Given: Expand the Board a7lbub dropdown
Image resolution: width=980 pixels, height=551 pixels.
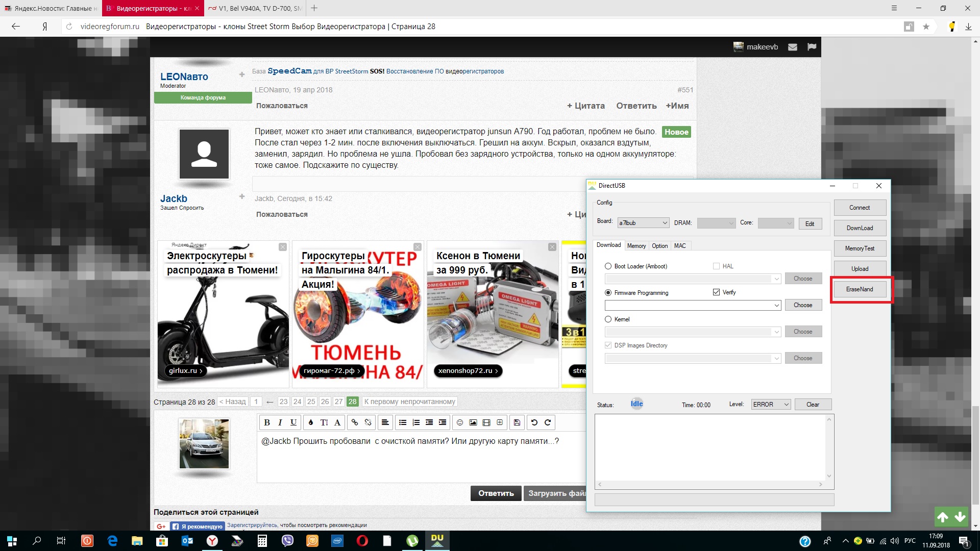Looking at the screenshot, I should coord(665,223).
